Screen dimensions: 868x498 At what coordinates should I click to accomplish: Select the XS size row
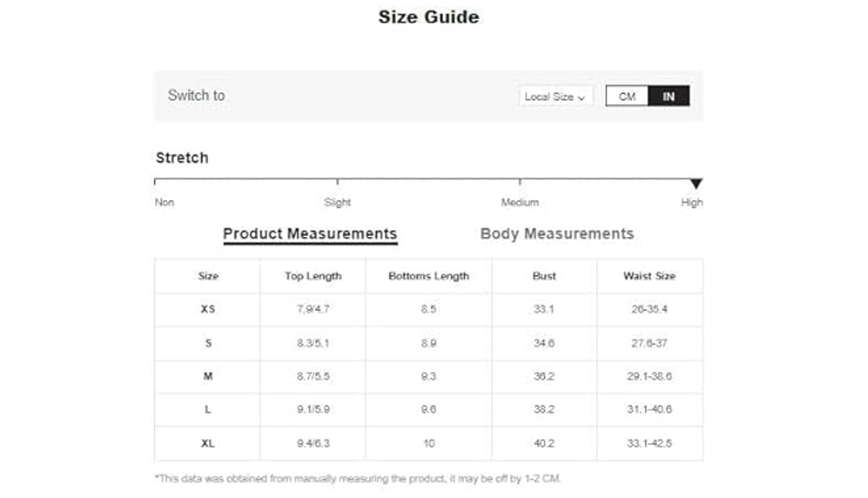429,310
